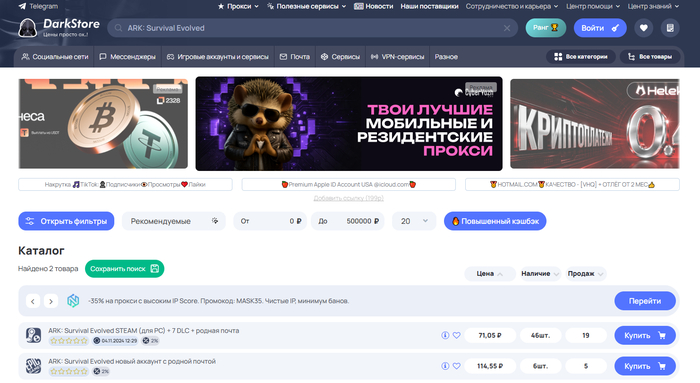Toggle Повышенный кэшбэк filter
The image size is (700, 383).
click(x=495, y=221)
